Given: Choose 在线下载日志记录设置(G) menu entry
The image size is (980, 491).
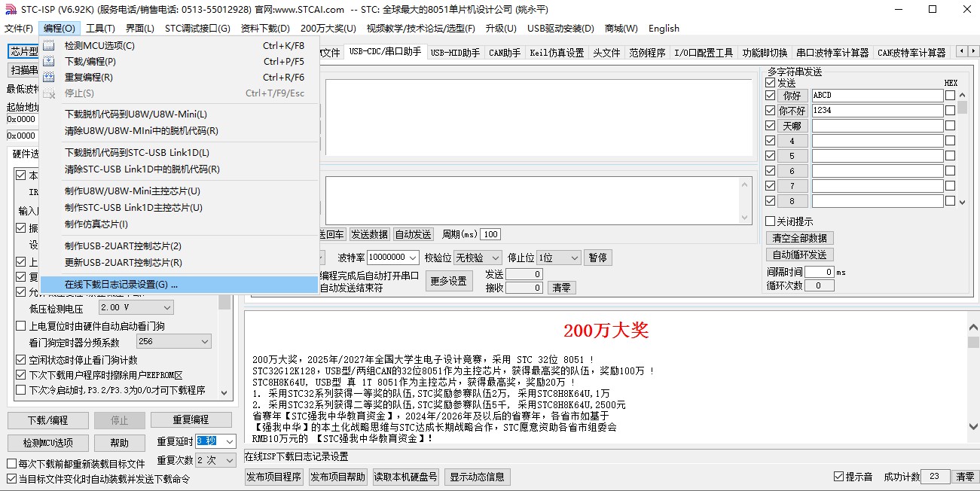Looking at the screenshot, I should pyautogui.click(x=179, y=285).
